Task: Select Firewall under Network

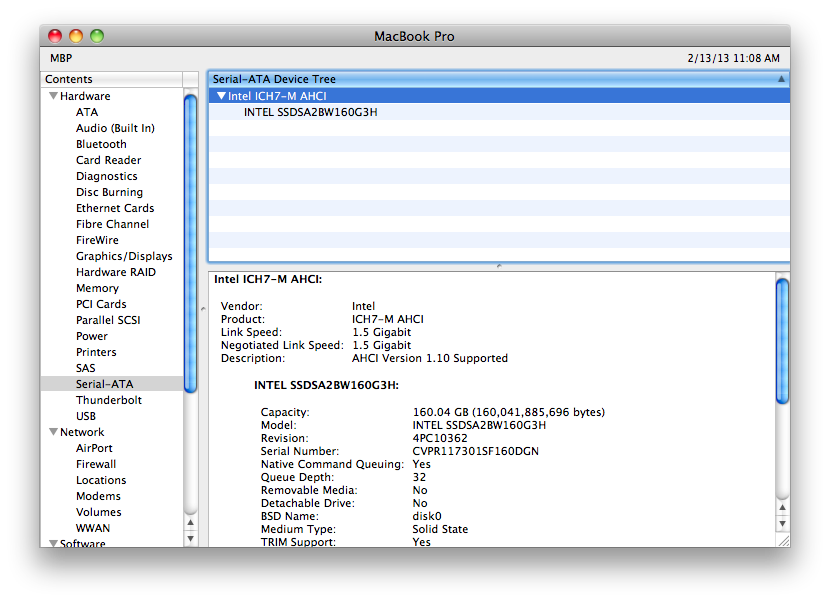Action: 96,464
